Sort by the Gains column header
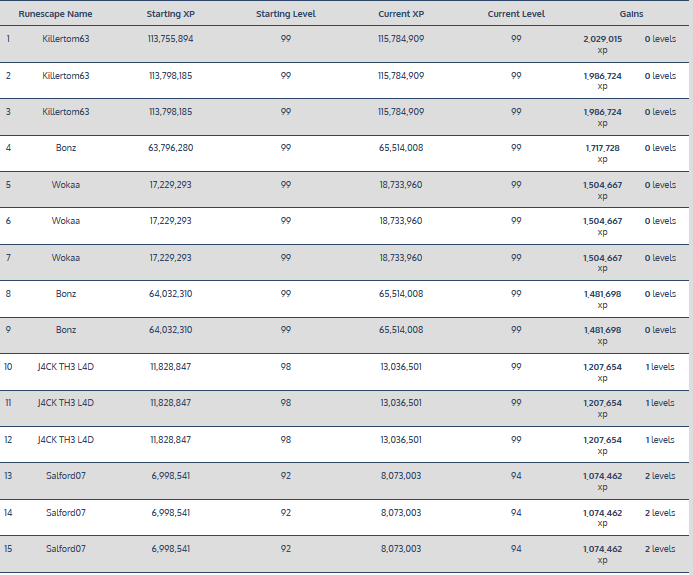The width and height of the screenshot is (693, 575). [631, 15]
